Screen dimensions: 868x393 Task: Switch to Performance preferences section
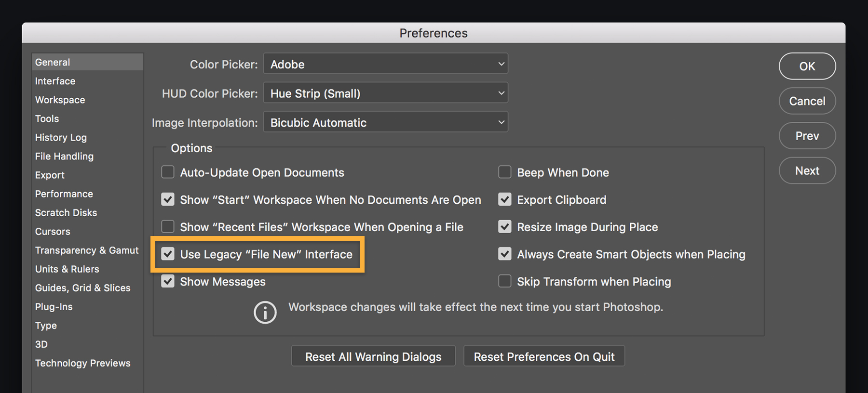64,194
